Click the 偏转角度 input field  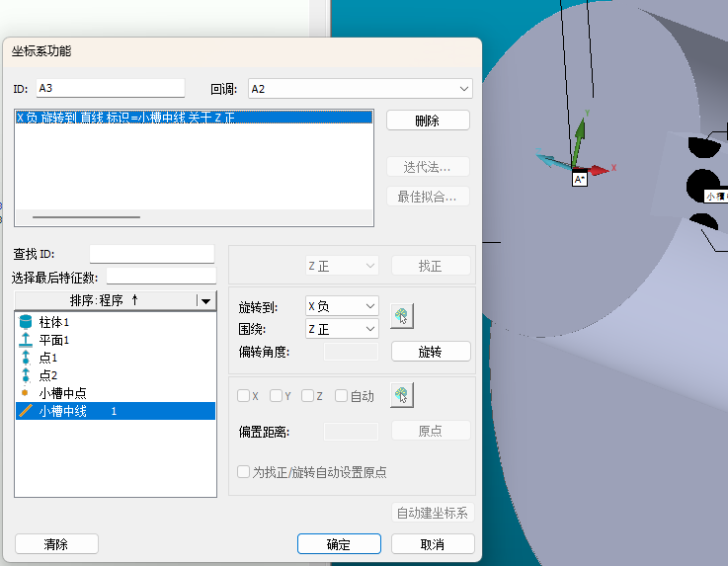pos(351,352)
